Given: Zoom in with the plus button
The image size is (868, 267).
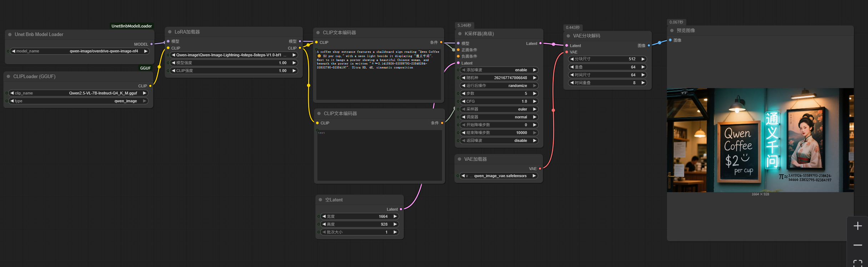Looking at the screenshot, I should pos(858,226).
